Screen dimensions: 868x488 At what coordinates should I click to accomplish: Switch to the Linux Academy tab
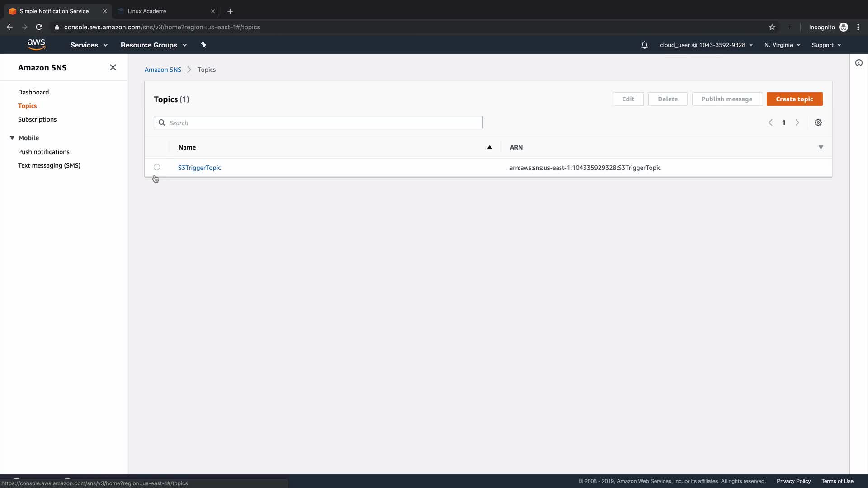coord(147,11)
